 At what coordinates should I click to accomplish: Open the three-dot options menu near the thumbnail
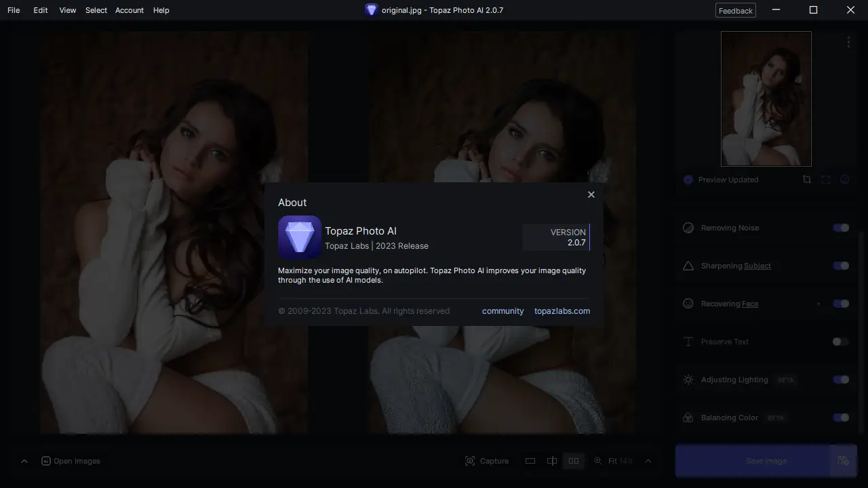point(848,42)
